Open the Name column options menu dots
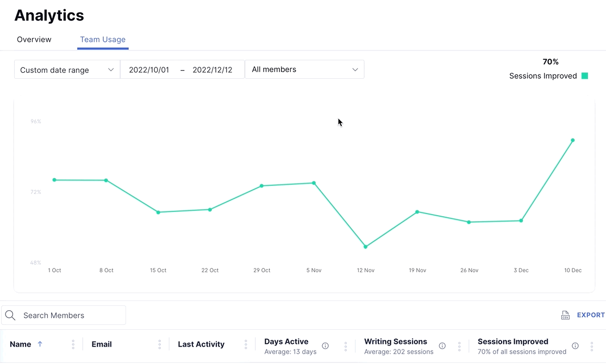The width and height of the screenshot is (606, 364). pos(73,344)
